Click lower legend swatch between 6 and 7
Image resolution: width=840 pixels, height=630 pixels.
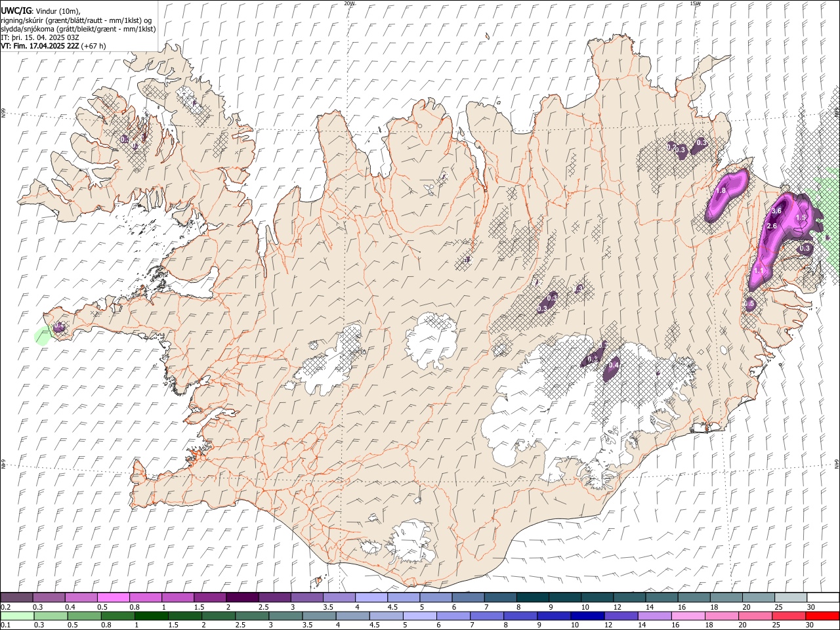pyautogui.click(x=453, y=616)
